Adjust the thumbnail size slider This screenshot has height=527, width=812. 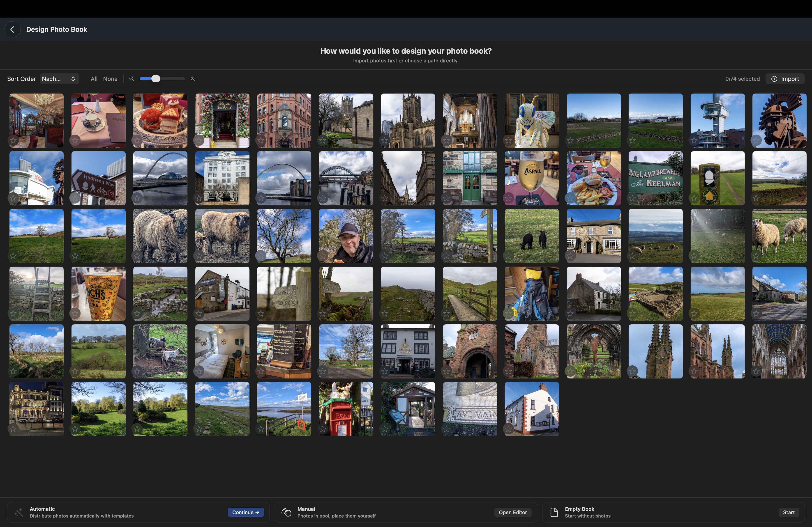click(156, 79)
